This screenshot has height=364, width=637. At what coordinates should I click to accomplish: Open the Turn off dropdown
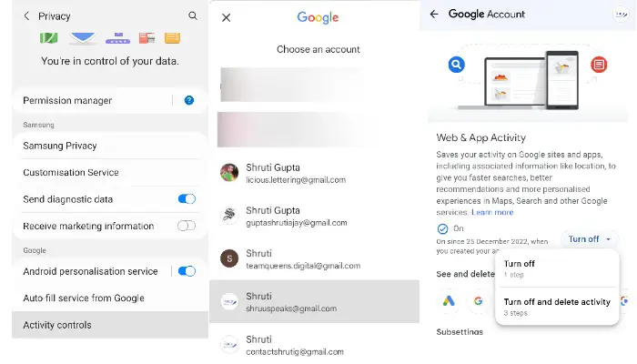[x=590, y=239]
